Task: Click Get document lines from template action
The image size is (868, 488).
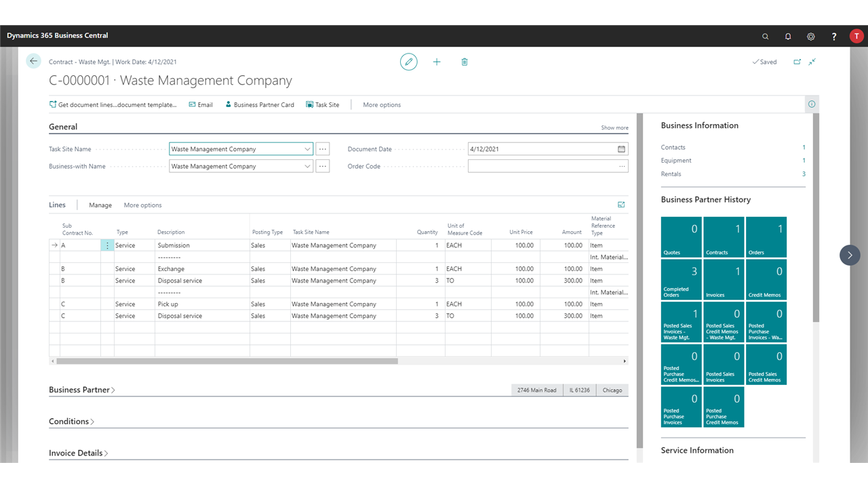Action: (x=113, y=105)
